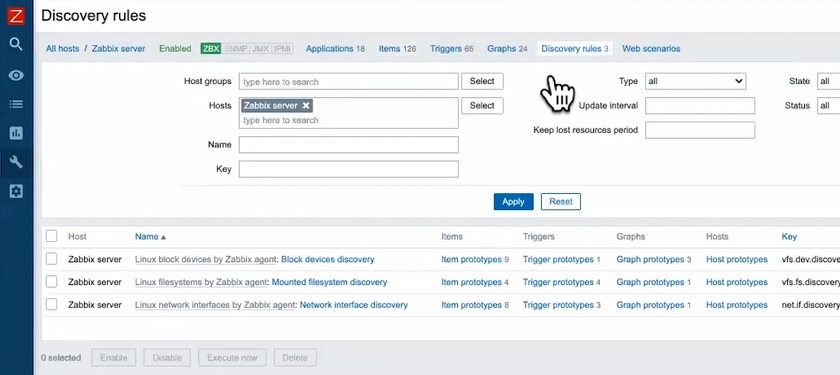Open Linux filesystems by Zabbix agent template
This screenshot has height=375, width=840.
201,282
